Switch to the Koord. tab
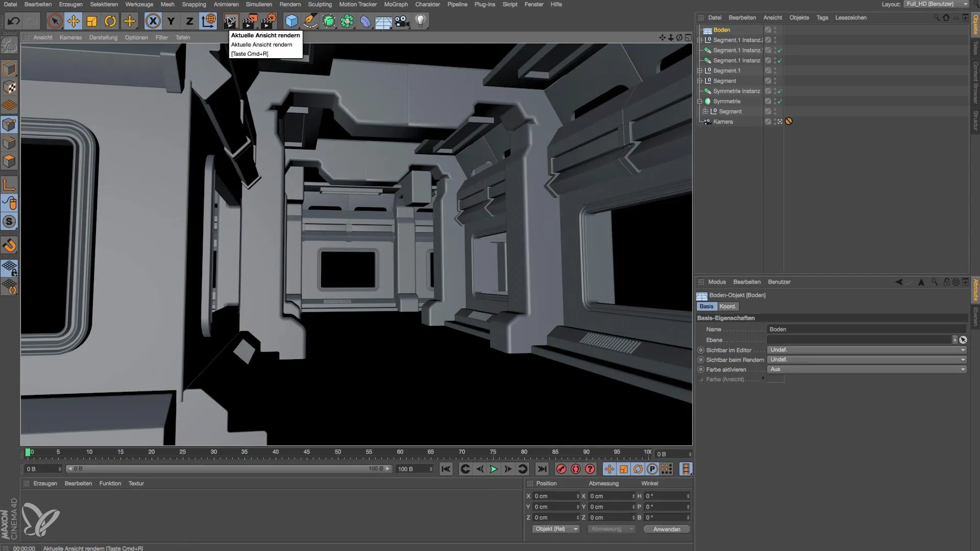The height and width of the screenshot is (551, 980). 727,306
